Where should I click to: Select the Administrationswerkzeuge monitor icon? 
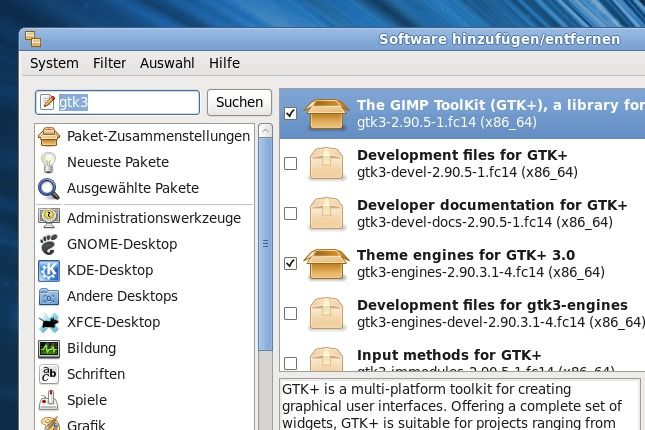49,218
